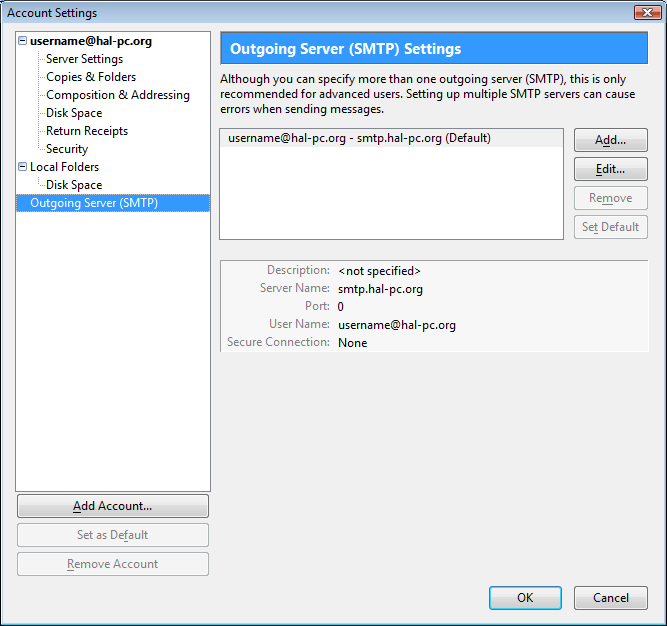Click the Outgoing Server (SMTP) Settings header

tap(434, 48)
